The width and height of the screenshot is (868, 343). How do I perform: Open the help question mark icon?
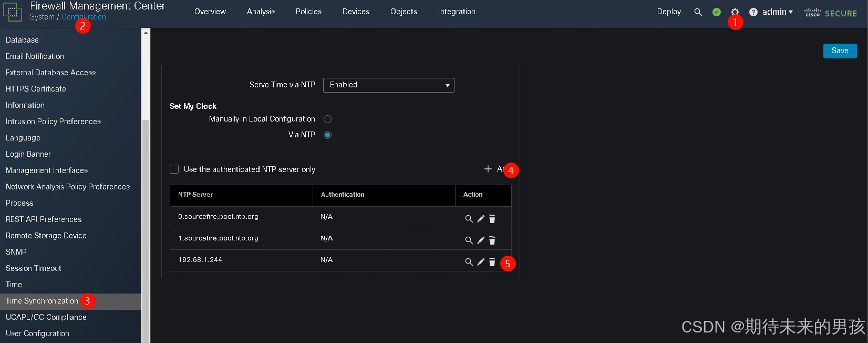point(753,12)
